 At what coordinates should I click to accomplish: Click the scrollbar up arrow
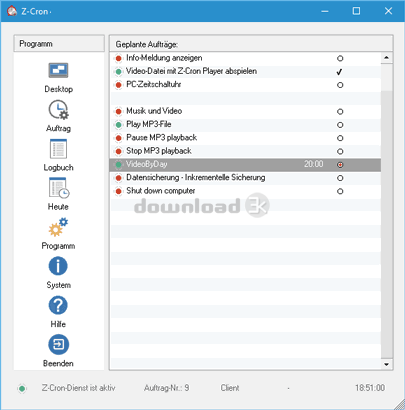click(x=386, y=58)
